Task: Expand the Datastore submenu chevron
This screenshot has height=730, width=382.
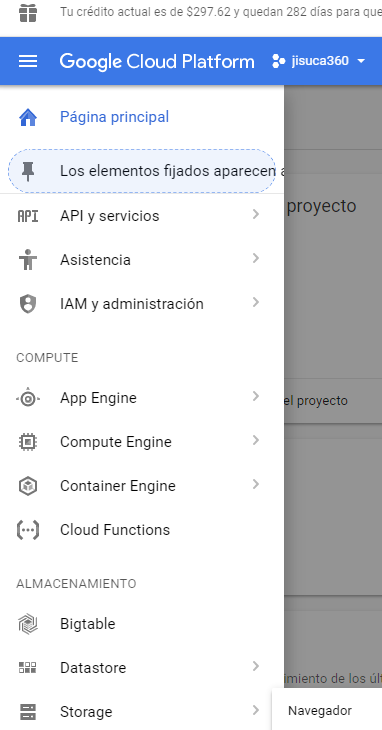Action: (x=255, y=666)
